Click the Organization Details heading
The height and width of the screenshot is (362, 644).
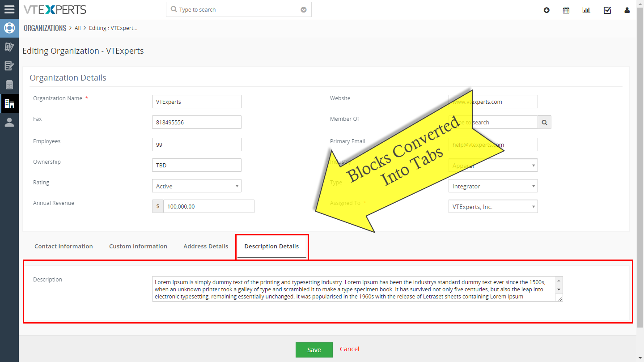coord(68,77)
